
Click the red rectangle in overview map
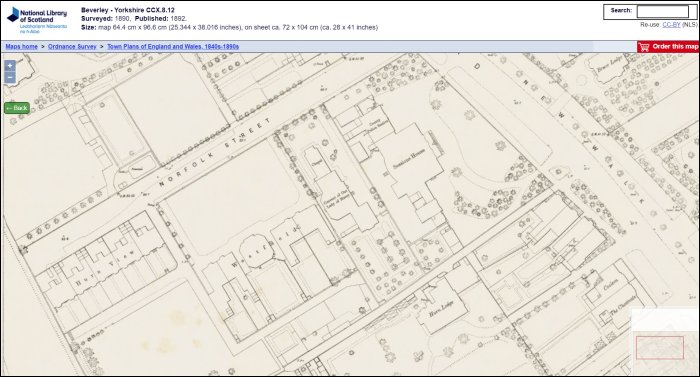point(660,348)
